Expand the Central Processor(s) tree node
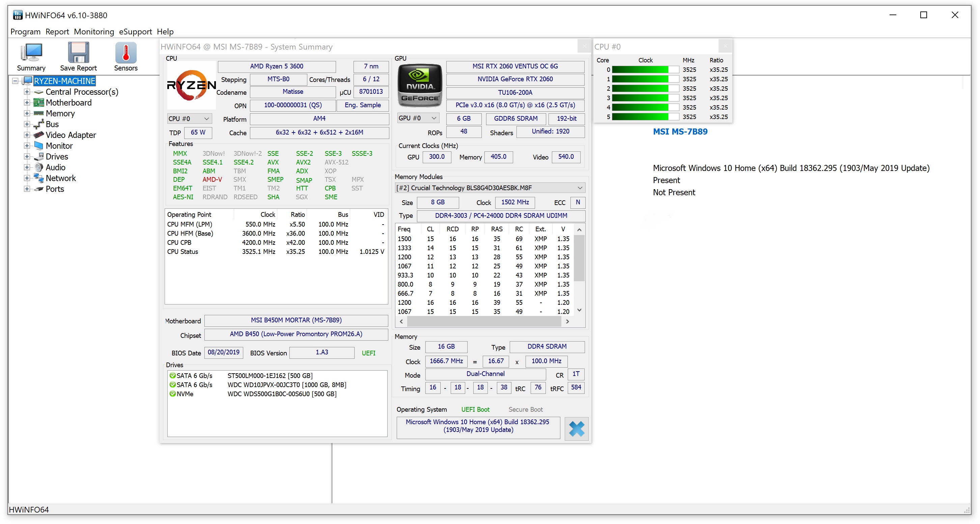Image resolution: width=980 pixels, height=524 pixels. point(27,92)
